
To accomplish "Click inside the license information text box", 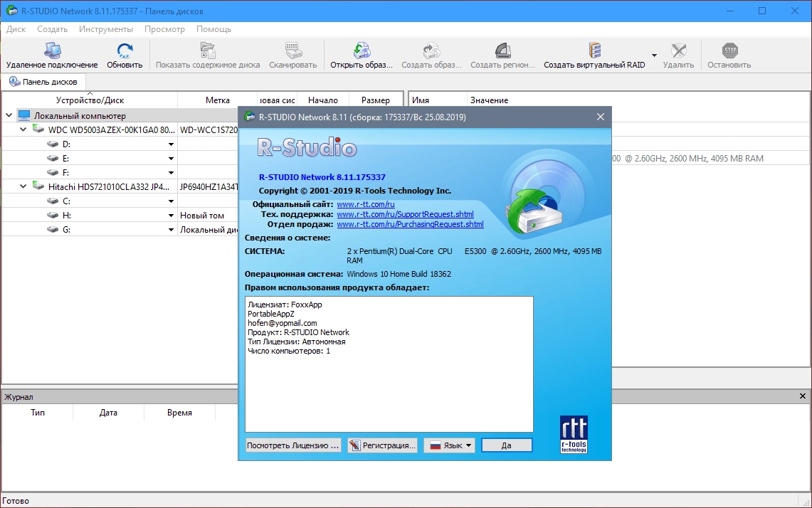I will click(x=389, y=364).
